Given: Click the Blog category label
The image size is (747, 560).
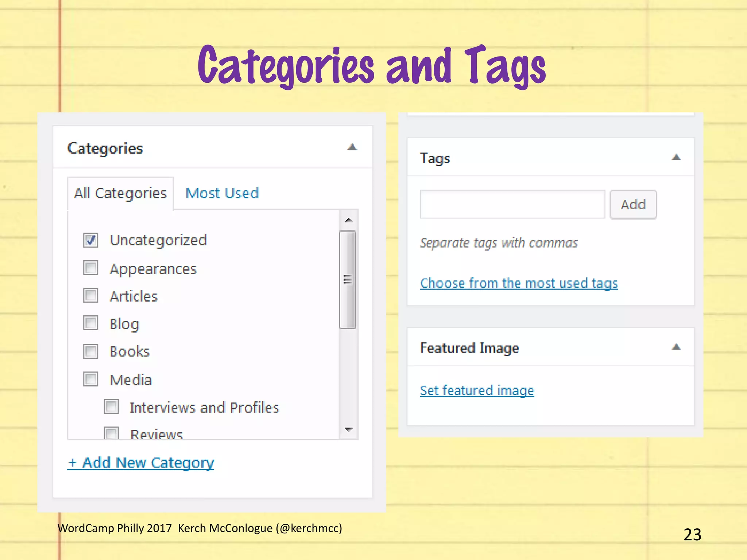Looking at the screenshot, I should tap(124, 324).
